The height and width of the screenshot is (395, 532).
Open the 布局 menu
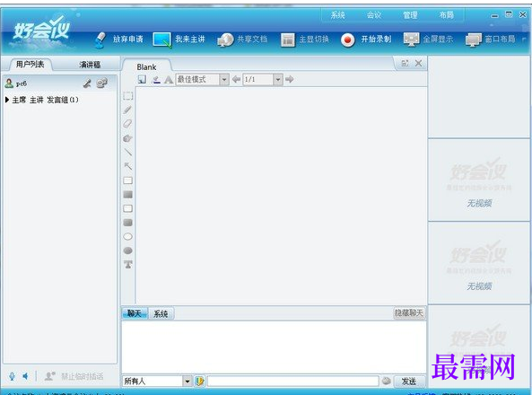[446, 15]
